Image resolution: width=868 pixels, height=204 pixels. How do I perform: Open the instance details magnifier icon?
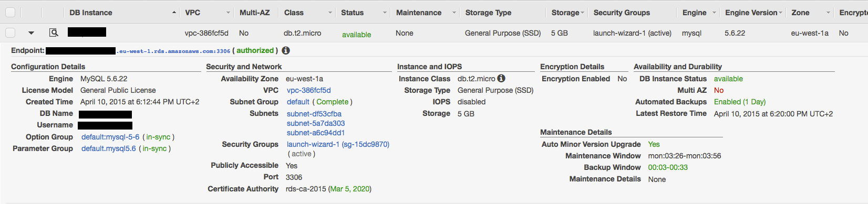54,33
